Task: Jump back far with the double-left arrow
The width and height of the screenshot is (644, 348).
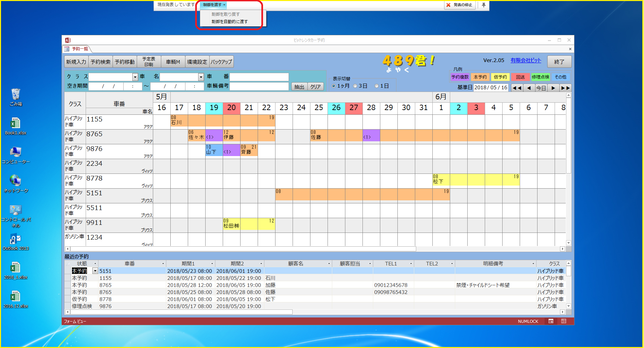Action: point(517,88)
